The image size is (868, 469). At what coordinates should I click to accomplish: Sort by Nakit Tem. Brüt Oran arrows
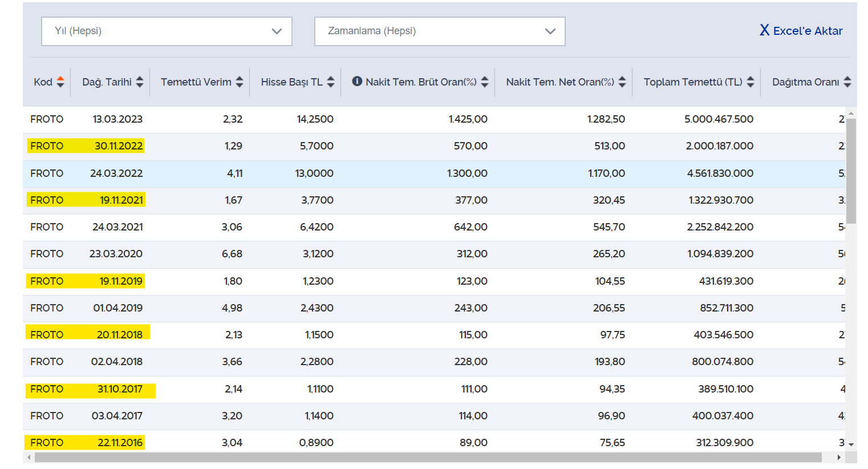(x=485, y=82)
